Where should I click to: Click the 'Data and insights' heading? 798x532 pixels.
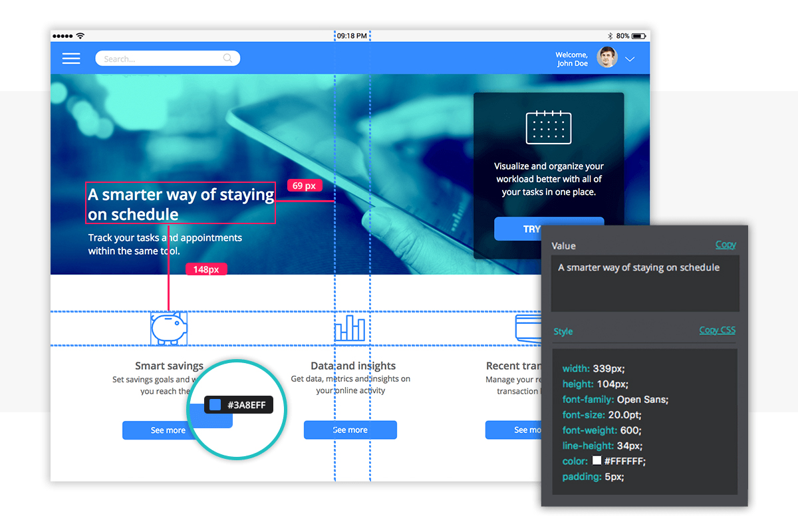[x=353, y=366]
